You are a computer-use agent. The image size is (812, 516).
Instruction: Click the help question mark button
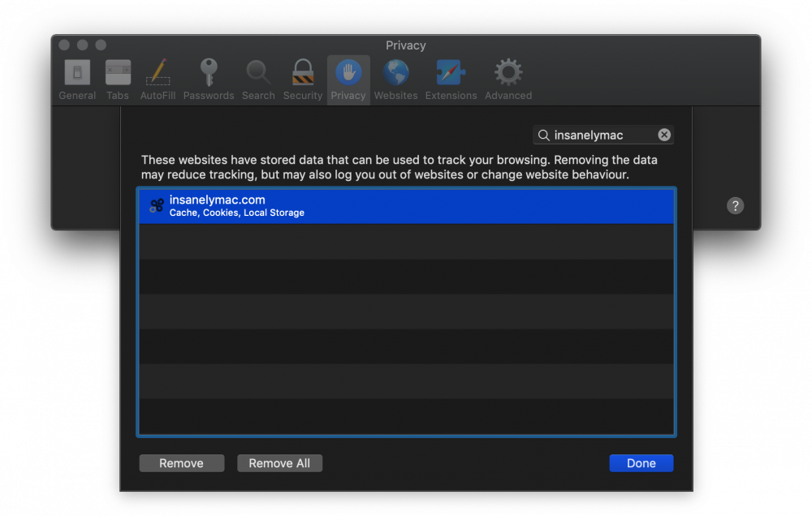735,205
